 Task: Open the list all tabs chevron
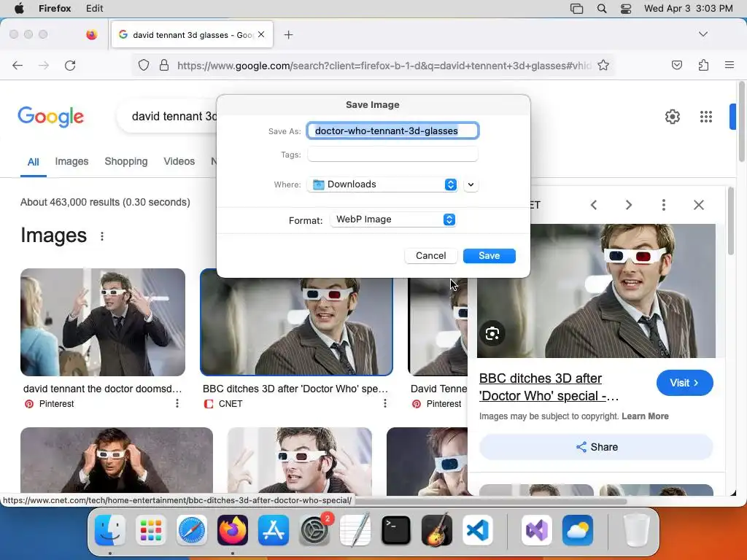703,34
